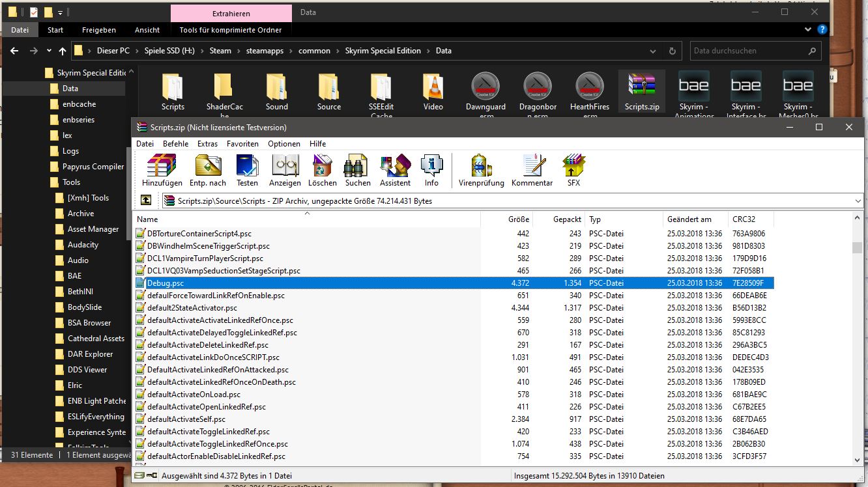
Task: Open the Datei menu in WinRAR
Action: tap(145, 144)
